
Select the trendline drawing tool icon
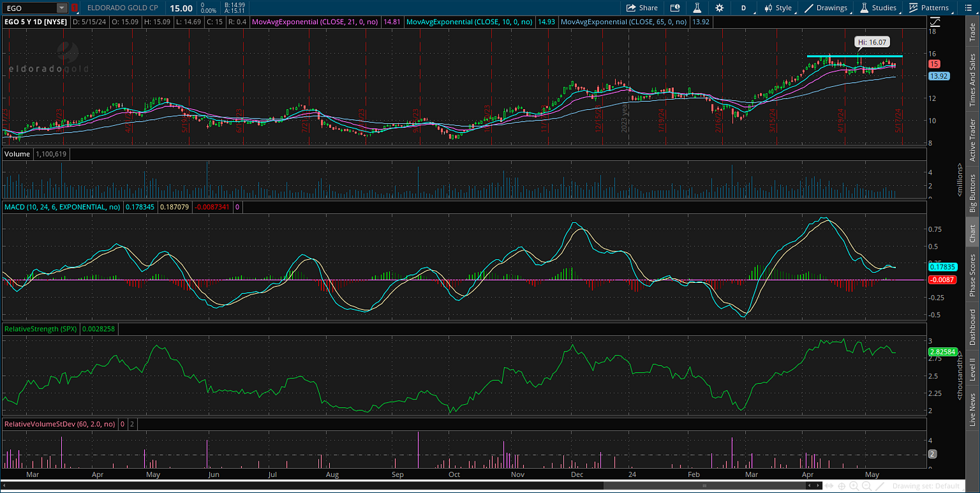pyautogui.click(x=880, y=486)
